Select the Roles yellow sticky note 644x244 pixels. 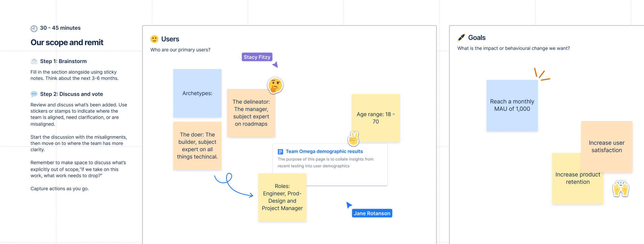click(282, 197)
